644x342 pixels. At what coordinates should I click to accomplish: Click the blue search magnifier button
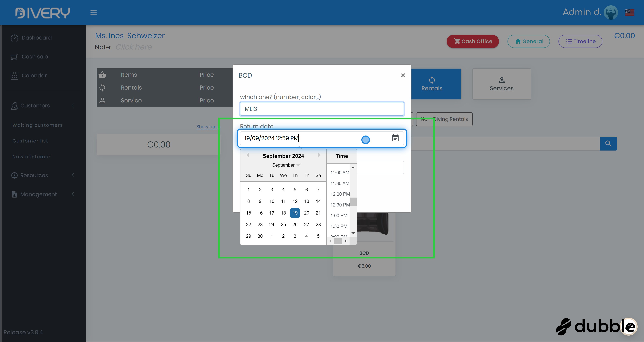pos(608,144)
